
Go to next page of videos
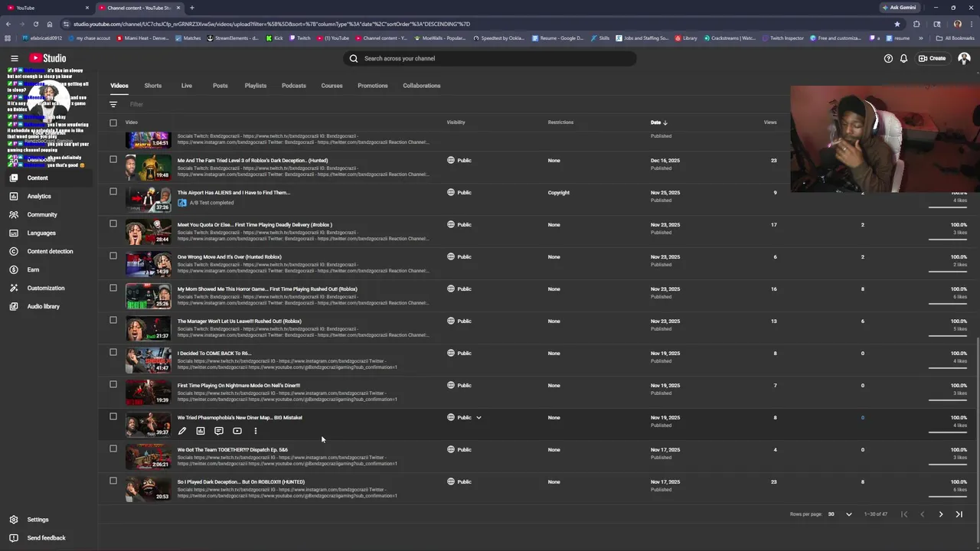tap(941, 514)
